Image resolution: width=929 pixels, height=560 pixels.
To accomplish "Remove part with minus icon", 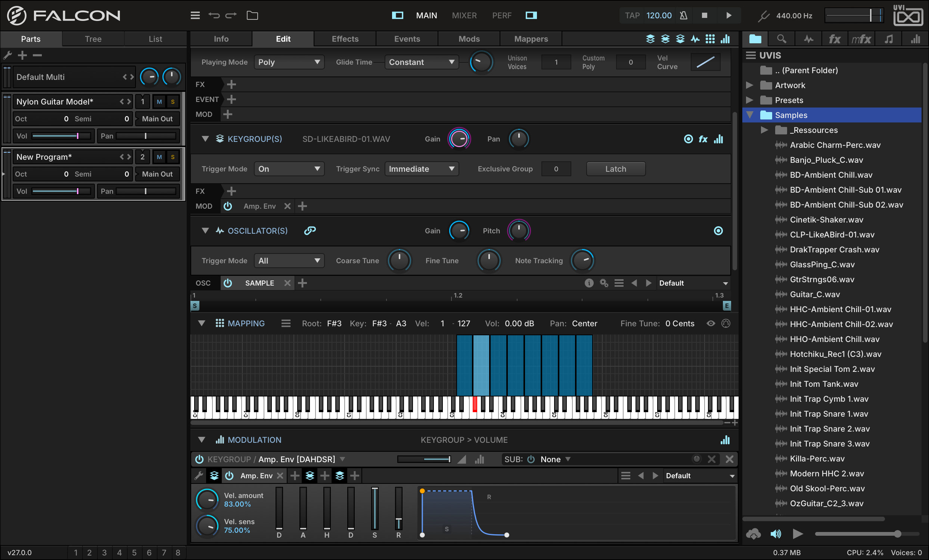I will point(37,55).
